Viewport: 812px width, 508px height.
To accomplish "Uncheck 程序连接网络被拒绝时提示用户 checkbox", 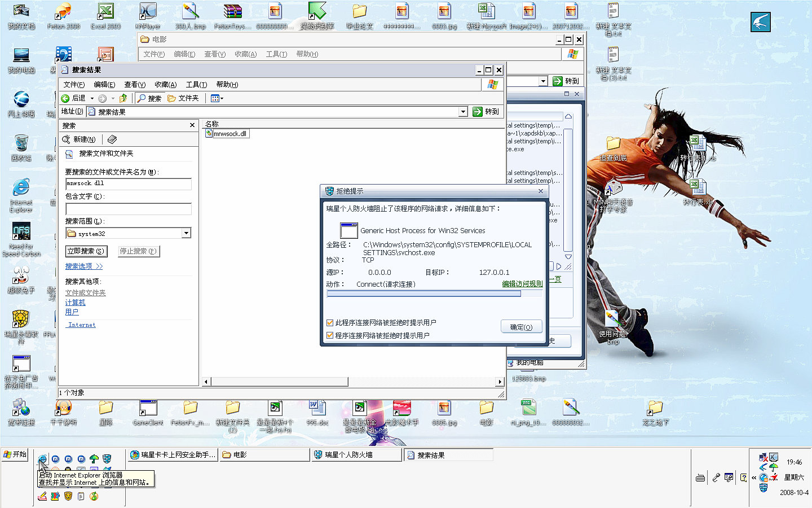I will click(x=330, y=335).
